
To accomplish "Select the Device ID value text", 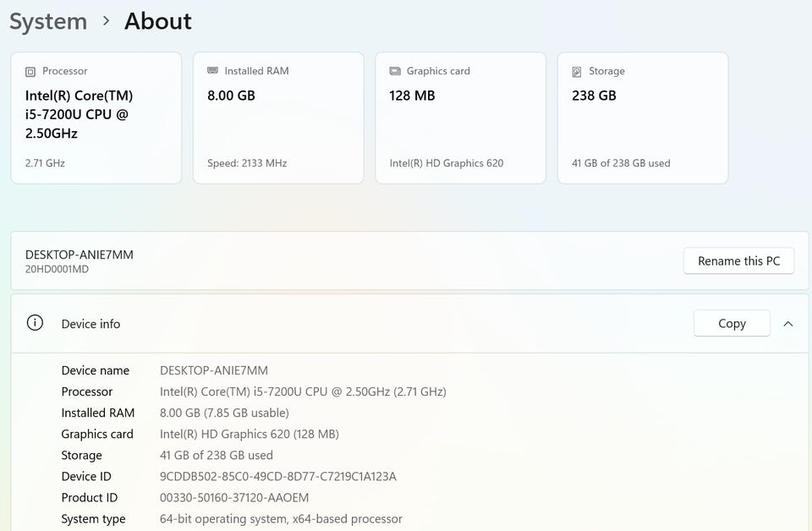I will click(278, 476).
